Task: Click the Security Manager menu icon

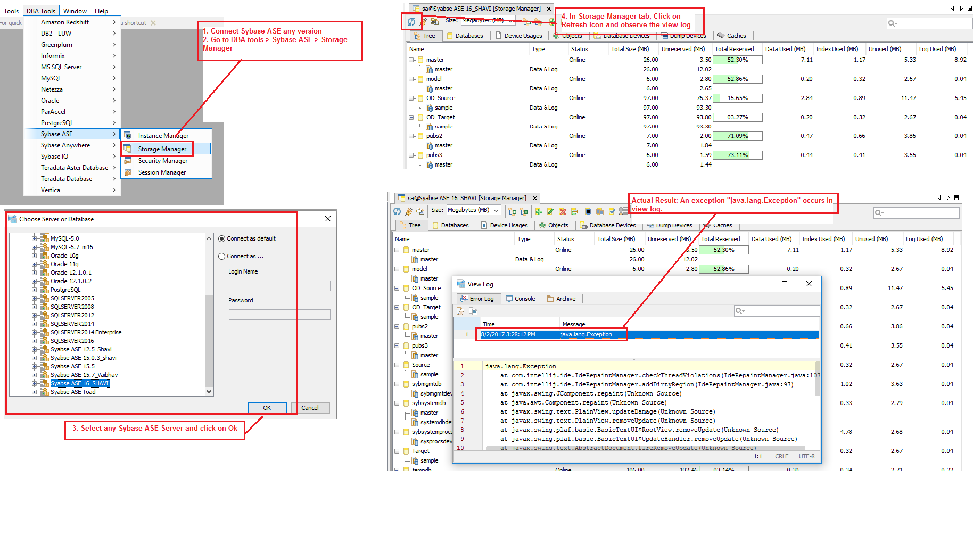Action: tap(128, 161)
